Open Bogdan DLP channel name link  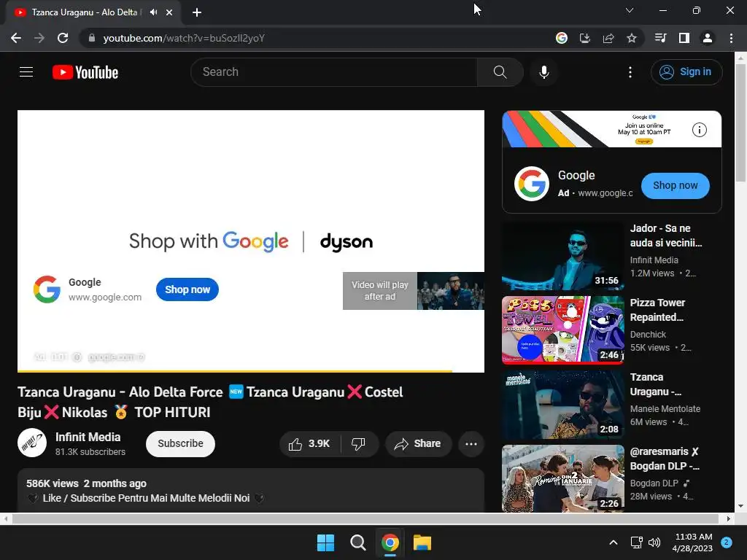point(654,483)
